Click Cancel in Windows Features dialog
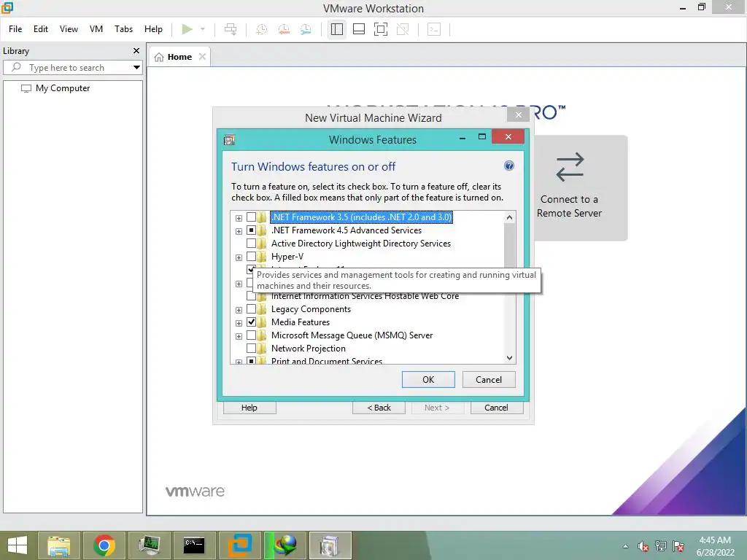747x560 pixels. pyautogui.click(x=489, y=379)
